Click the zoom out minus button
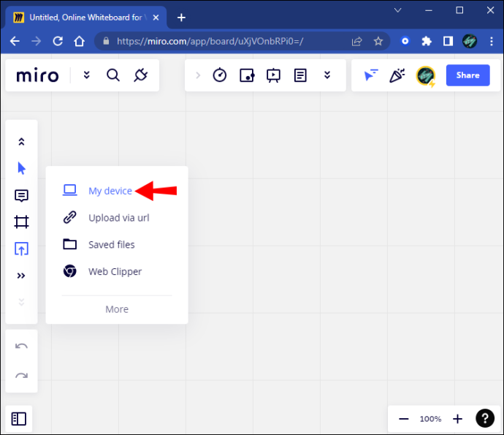Screen dimensions: 504x435 pyautogui.click(x=404, y=419)
